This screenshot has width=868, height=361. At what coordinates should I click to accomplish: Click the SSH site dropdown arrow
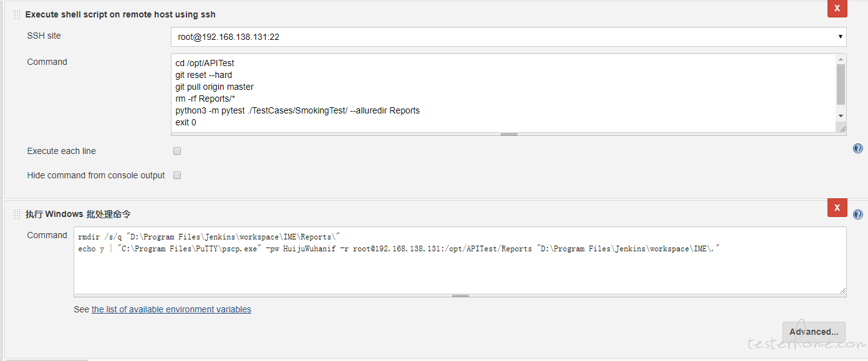point(841,37)
